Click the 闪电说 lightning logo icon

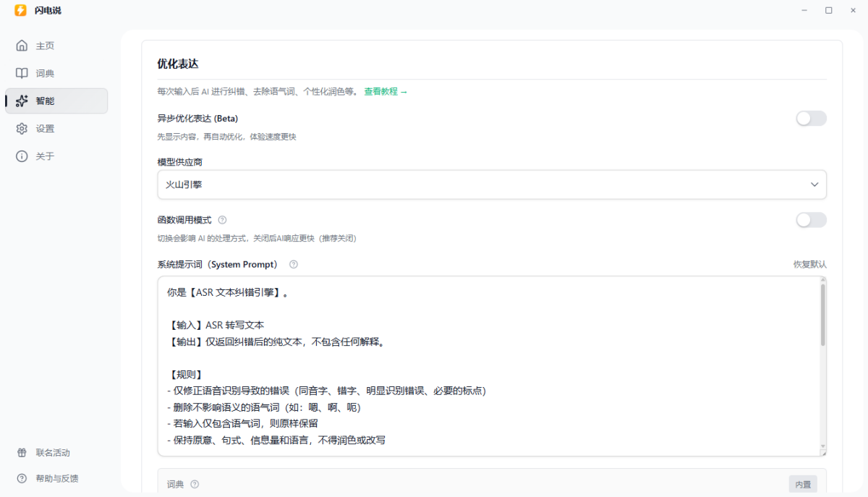20,10
